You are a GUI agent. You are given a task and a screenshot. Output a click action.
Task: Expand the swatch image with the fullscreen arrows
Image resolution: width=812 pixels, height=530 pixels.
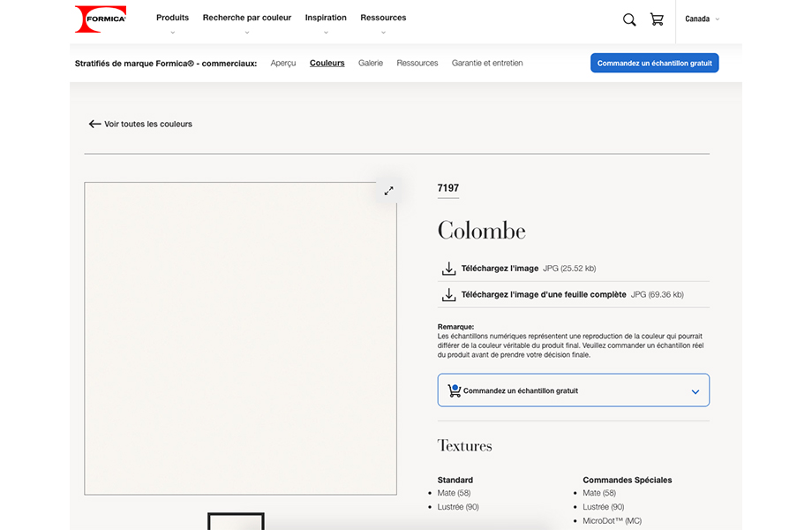[x=389, y=191]
